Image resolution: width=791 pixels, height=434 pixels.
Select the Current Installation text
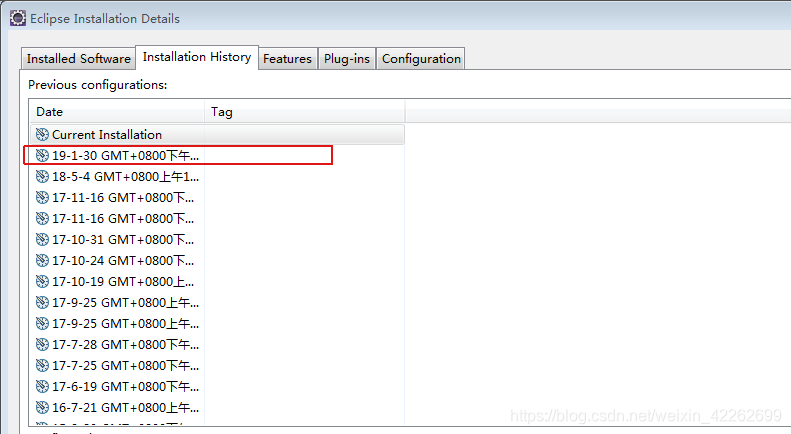click(x=107, y=135)
